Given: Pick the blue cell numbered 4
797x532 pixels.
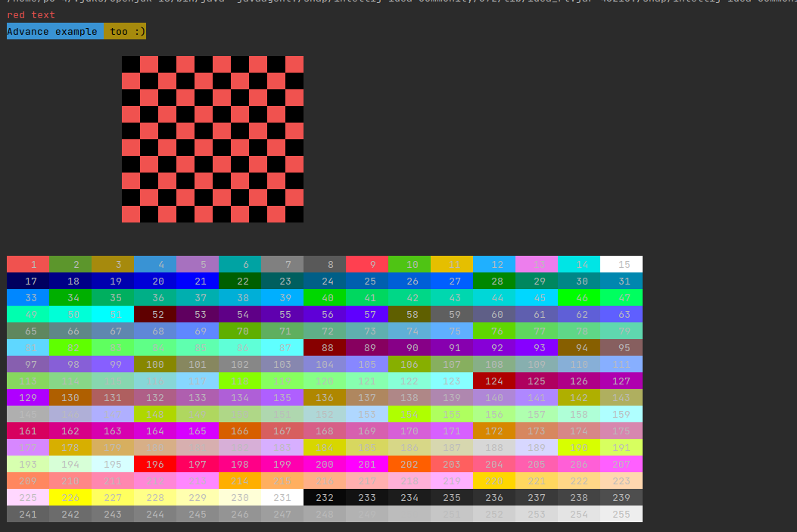Looking at the screenshot, I should click(x=155, y=264).
